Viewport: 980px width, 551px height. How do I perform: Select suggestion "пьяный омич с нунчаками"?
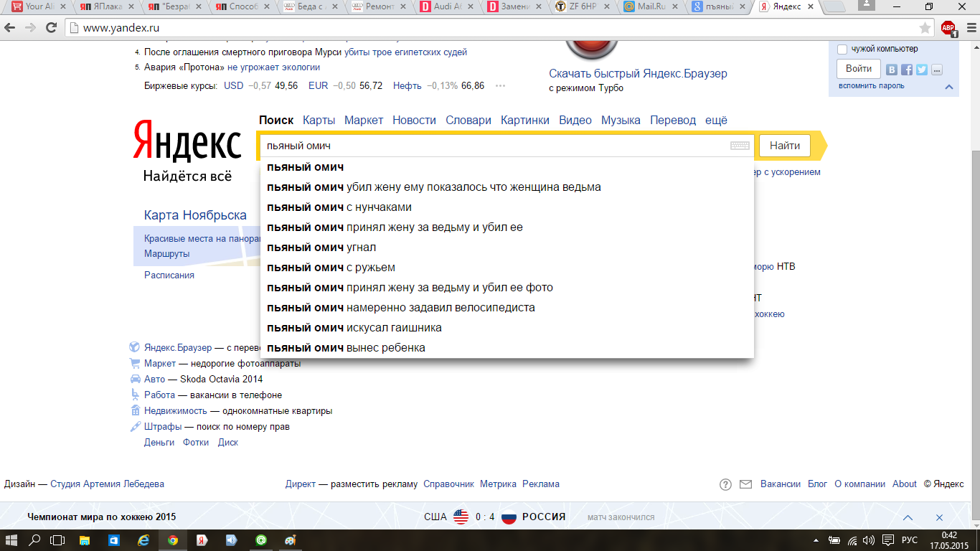[507, 207]
